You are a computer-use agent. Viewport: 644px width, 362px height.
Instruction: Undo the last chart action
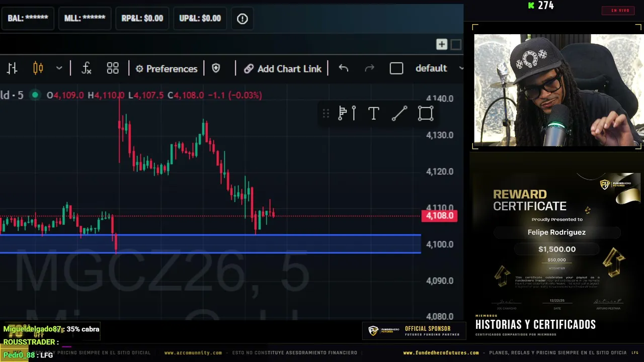pos(344,68)
